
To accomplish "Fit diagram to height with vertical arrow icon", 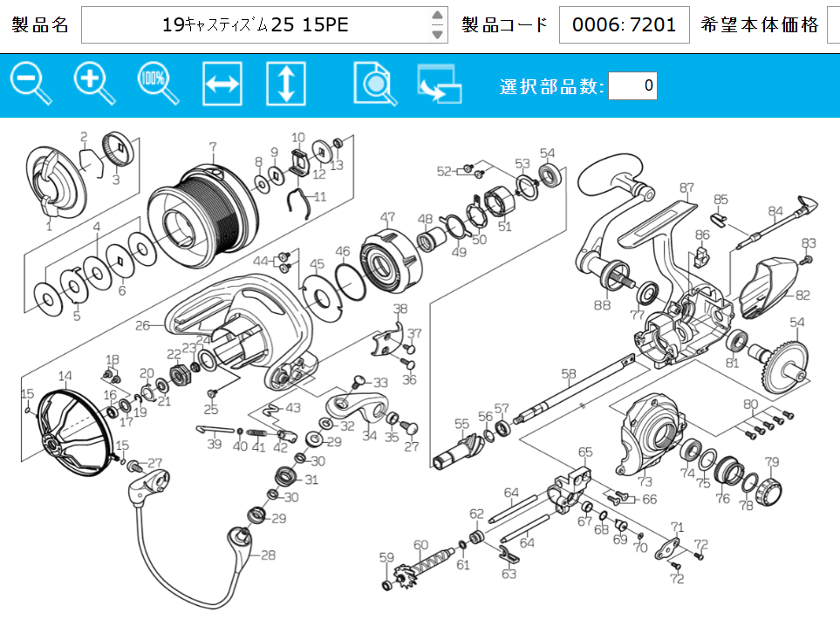I will [x=286, y=84].
